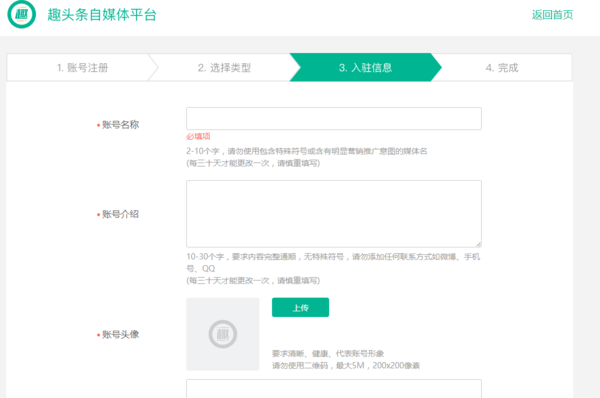
Task: Click the 账号介绍 field label
Action: (120, 214)
